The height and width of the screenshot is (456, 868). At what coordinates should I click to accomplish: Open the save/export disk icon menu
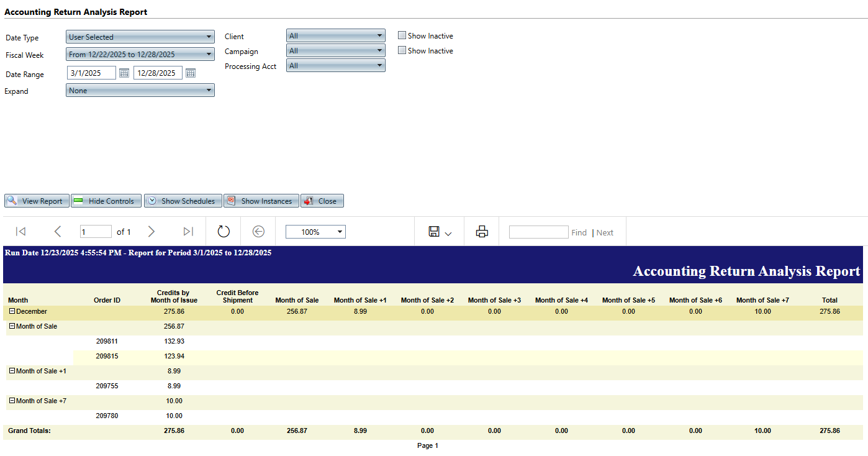440,232
